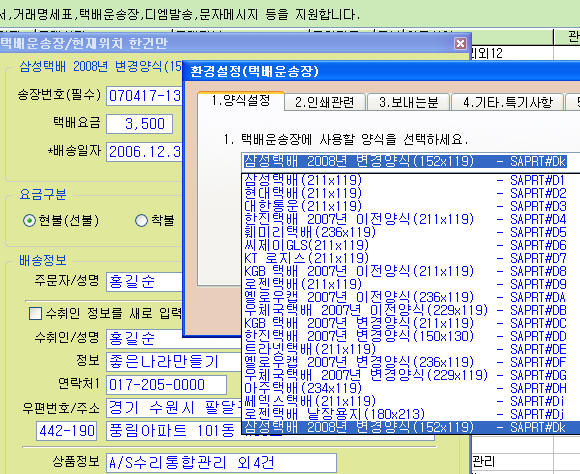Choose 대한통운(211x119) from list
This screenshot has width=580, height=474.
411,206
